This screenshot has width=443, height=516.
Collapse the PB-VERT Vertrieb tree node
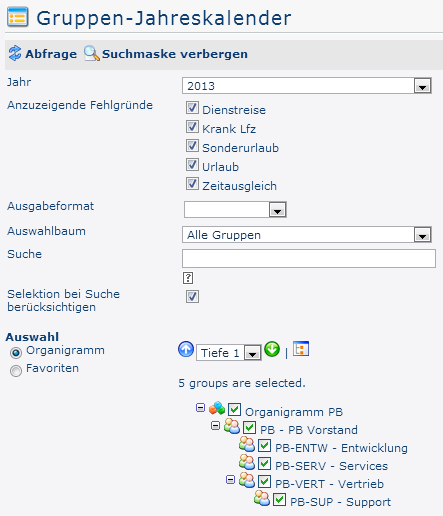click(x=230, y=480)
